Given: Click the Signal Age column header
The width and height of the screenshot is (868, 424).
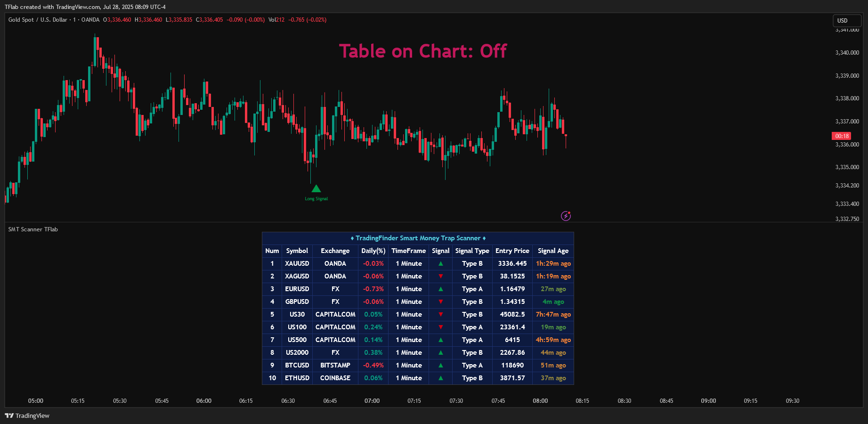Looking at the screenshot, I should (x=553, y=251).
